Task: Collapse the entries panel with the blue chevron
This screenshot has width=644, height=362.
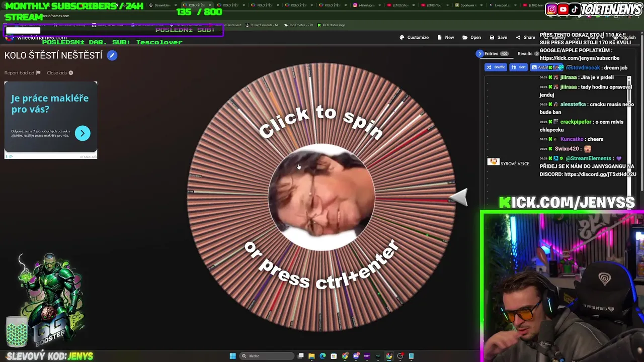Action: point(479,54)
